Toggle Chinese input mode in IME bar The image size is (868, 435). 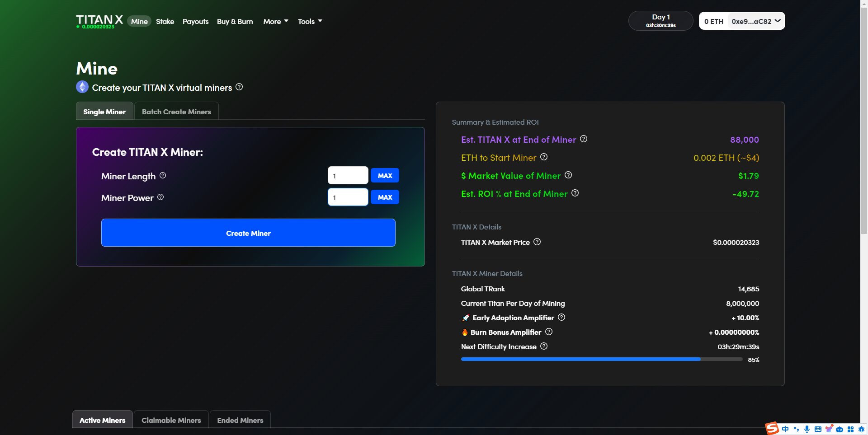[785, 429]
